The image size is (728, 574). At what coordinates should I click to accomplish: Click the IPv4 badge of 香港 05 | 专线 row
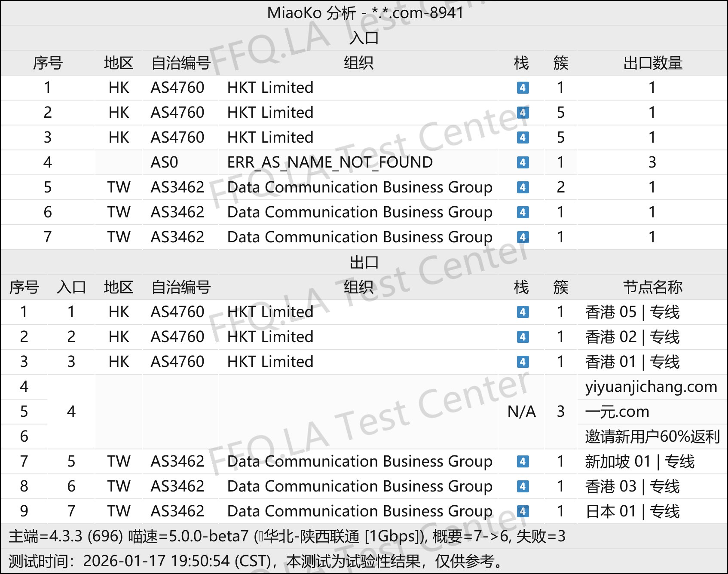(x=523, y=312)
